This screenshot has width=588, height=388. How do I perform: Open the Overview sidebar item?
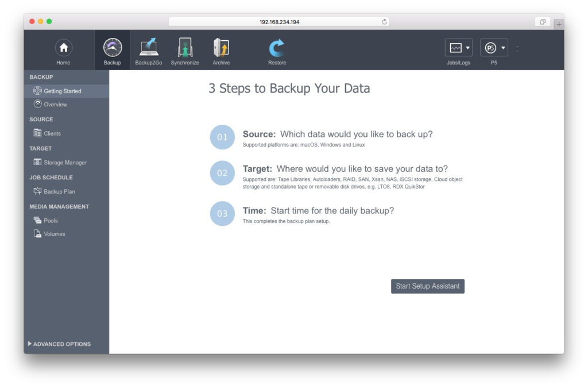click(x=55, y=105)
